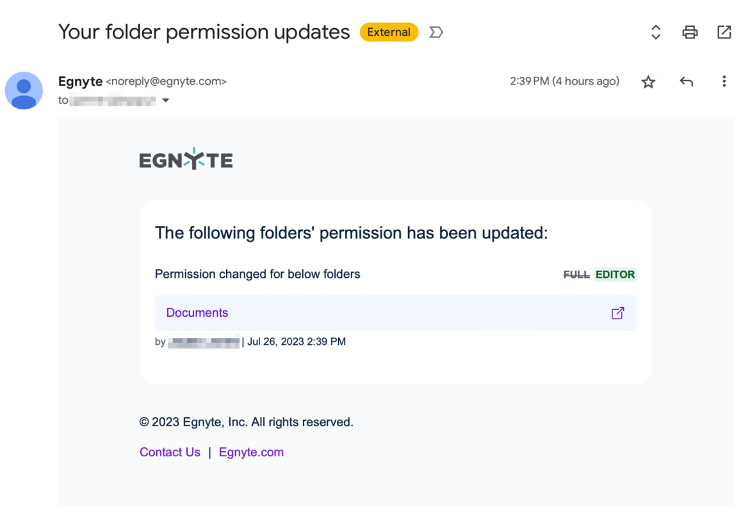The width and height of the screenshot is (750, 512).
Task: Click the Documents external link icon
Action: [x=618, y=313]
